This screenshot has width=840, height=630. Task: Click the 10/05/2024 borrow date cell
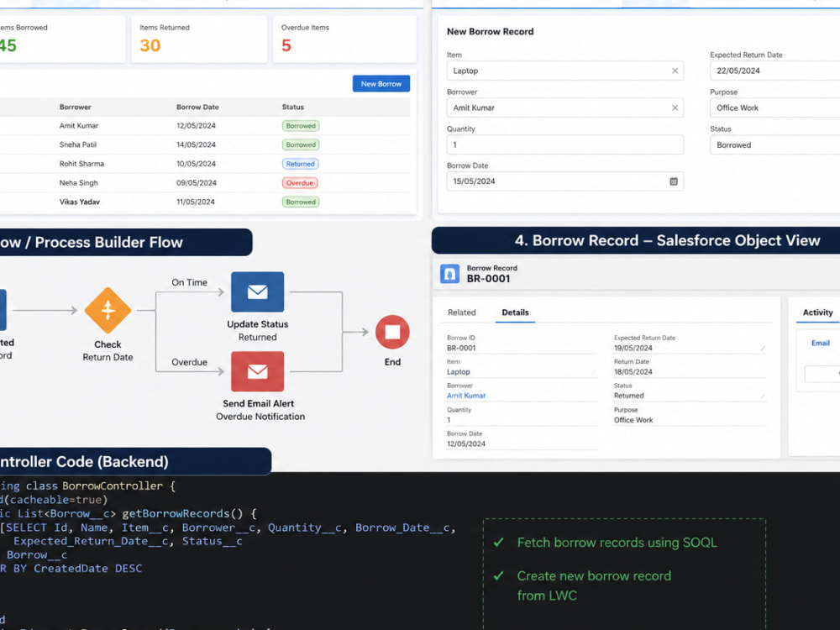[x=196, y=164]
